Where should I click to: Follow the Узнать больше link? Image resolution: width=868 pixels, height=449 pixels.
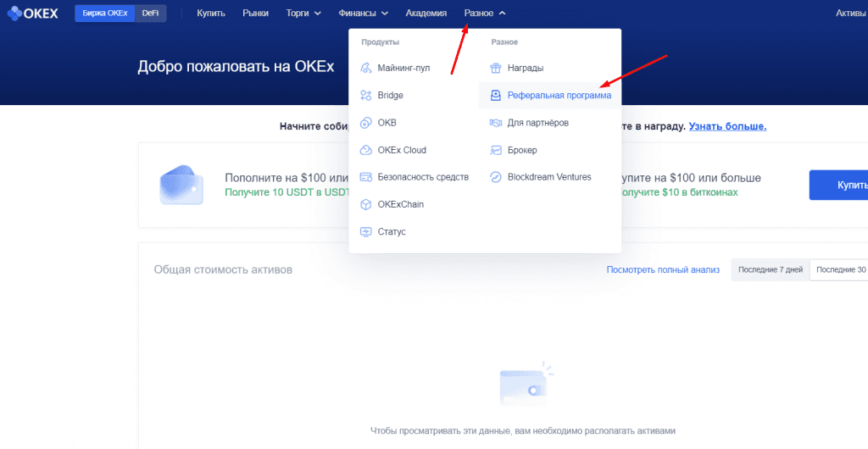click(727, 126)
